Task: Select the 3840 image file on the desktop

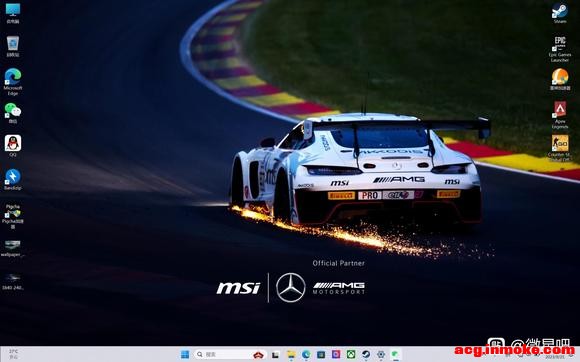Action: coord(13,281)
